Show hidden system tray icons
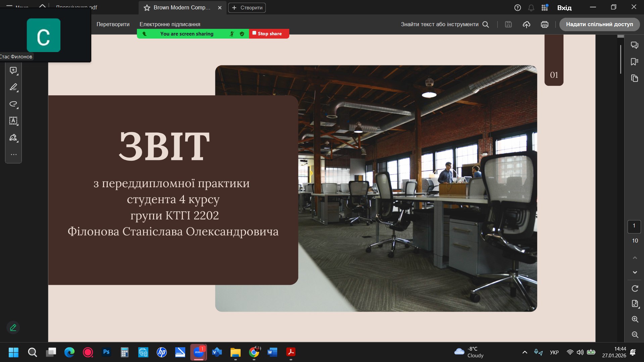644x362 pixels. 525,352
